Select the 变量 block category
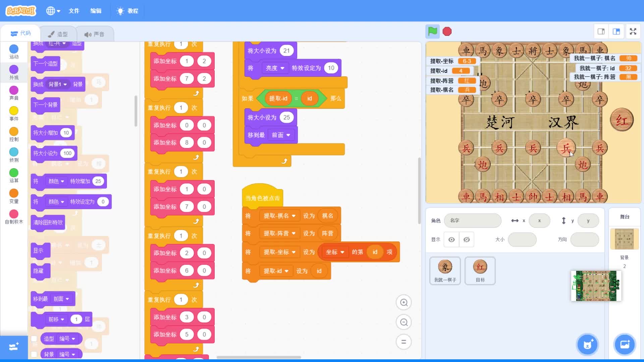This screenshot has width=644, height=362. pos(14,196)
